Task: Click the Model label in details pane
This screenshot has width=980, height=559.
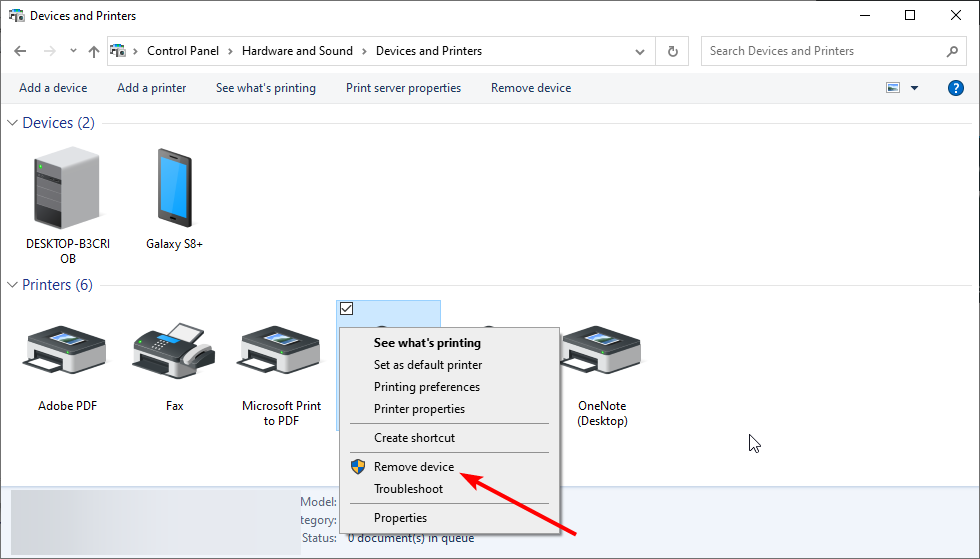Action: coord(319,501)
